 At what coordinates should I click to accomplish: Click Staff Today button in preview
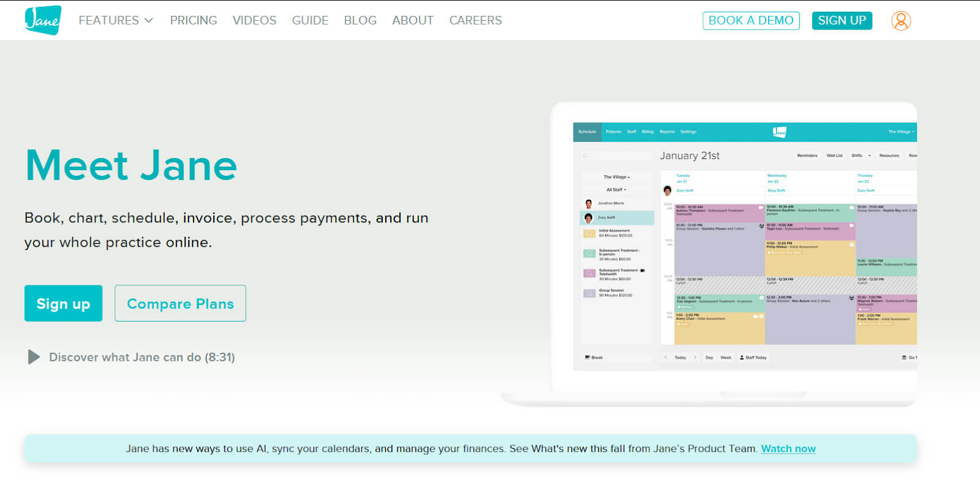(x=753, y=358)
